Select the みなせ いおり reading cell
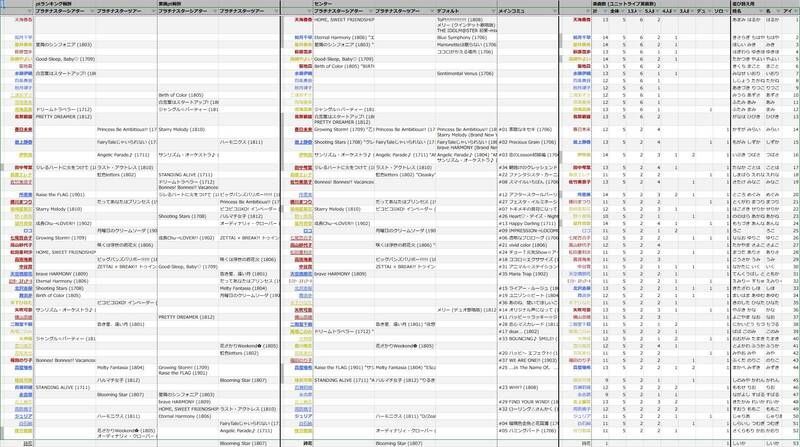The width and height of the screenshot is (800, 447). coord(746,73)
